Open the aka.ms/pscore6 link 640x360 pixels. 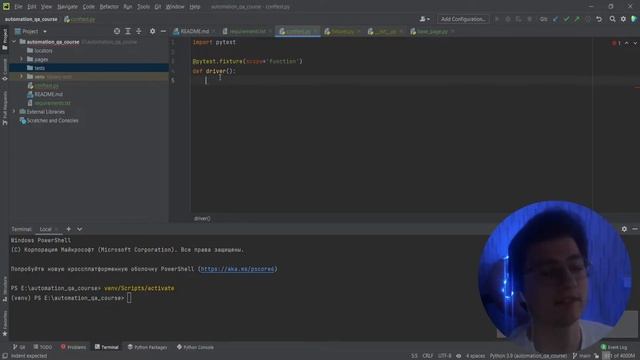pos(237,269)
